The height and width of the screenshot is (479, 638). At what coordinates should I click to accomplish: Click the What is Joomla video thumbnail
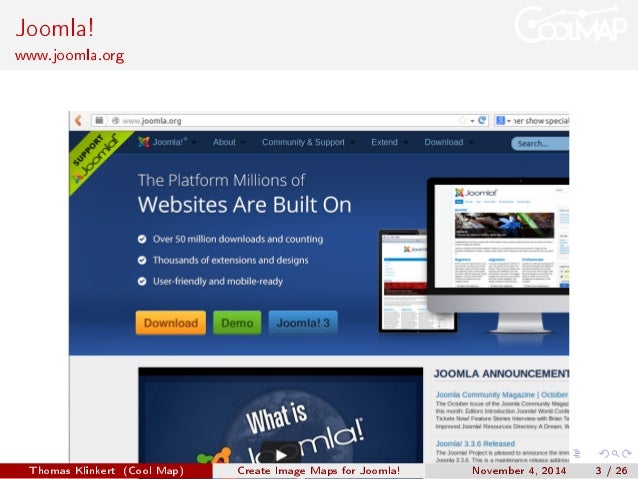coord(280,415)
